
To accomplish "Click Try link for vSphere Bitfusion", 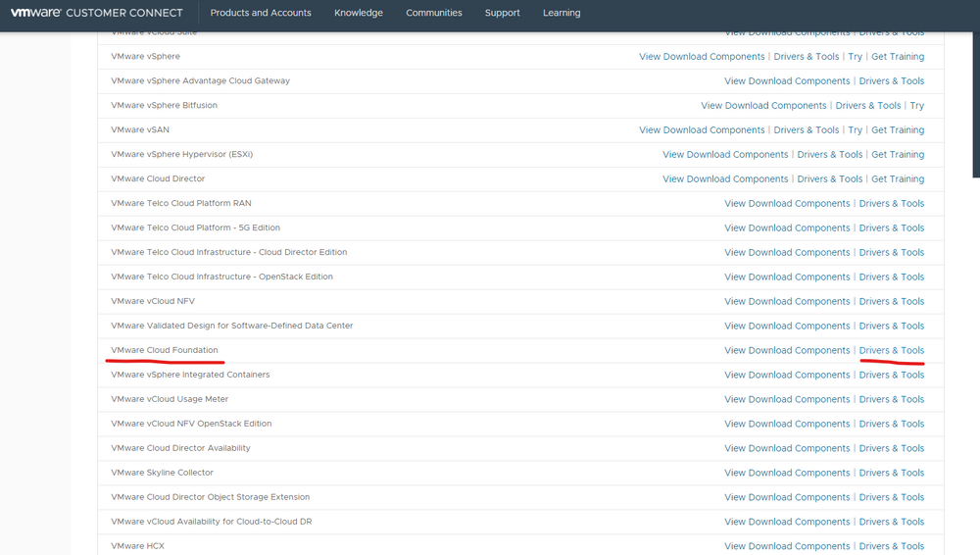I will (917, 105).
